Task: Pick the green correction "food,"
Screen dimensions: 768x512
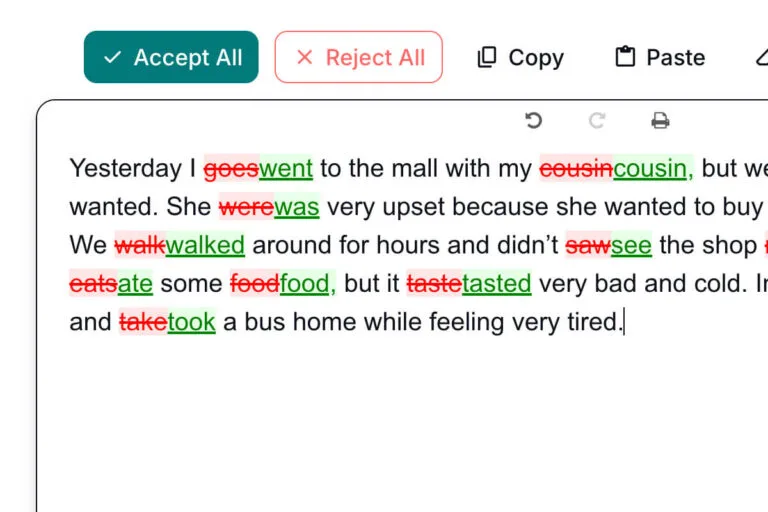Action: click(308, 284)
